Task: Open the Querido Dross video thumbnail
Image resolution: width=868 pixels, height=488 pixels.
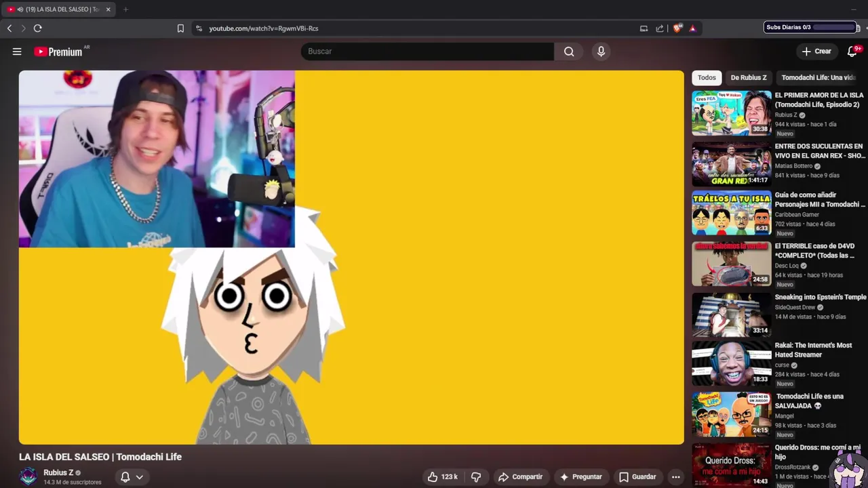Action: click(732, 466)
